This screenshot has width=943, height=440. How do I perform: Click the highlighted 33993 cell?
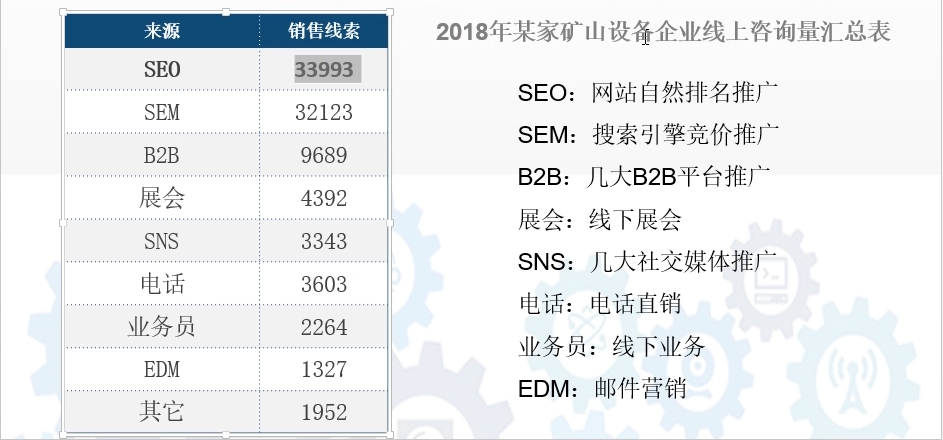pos(327,69)
